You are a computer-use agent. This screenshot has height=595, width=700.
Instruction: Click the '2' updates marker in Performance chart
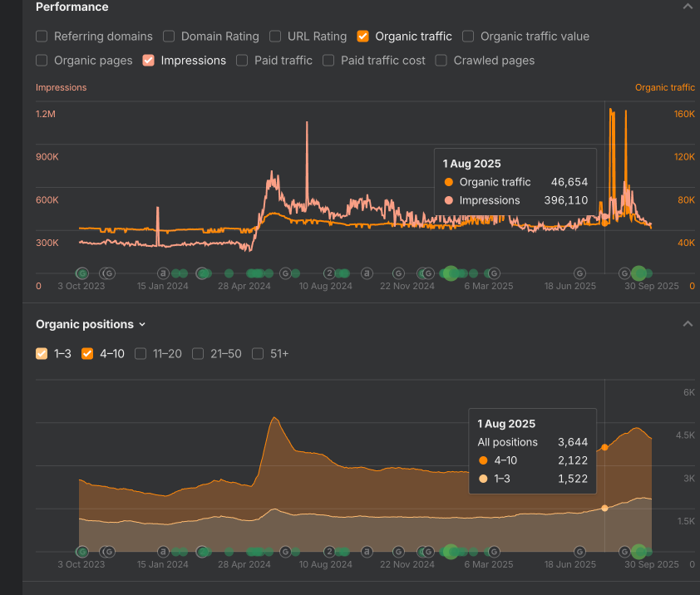[329, 273]
